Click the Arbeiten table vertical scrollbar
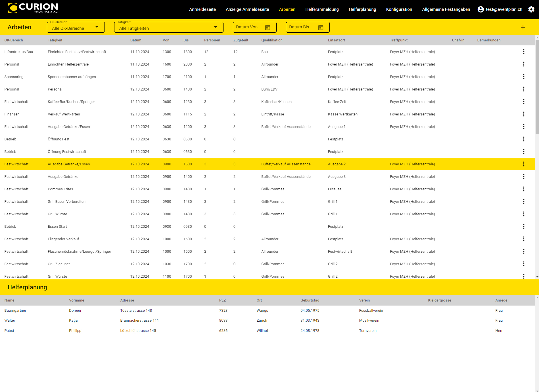Screen dimensions: 539x392 coord(537,87)
